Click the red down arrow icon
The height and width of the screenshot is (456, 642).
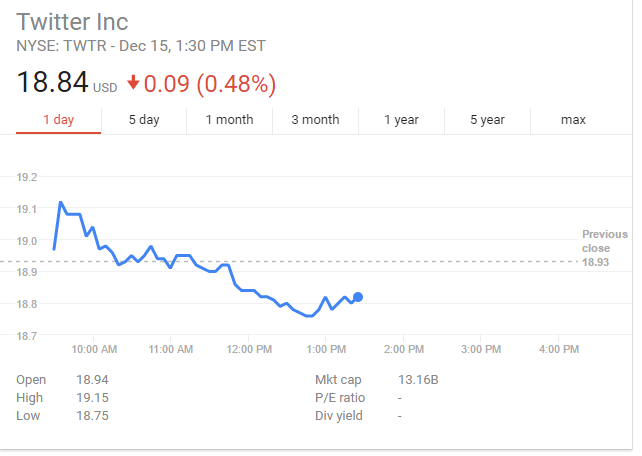[x=133, y=81]
